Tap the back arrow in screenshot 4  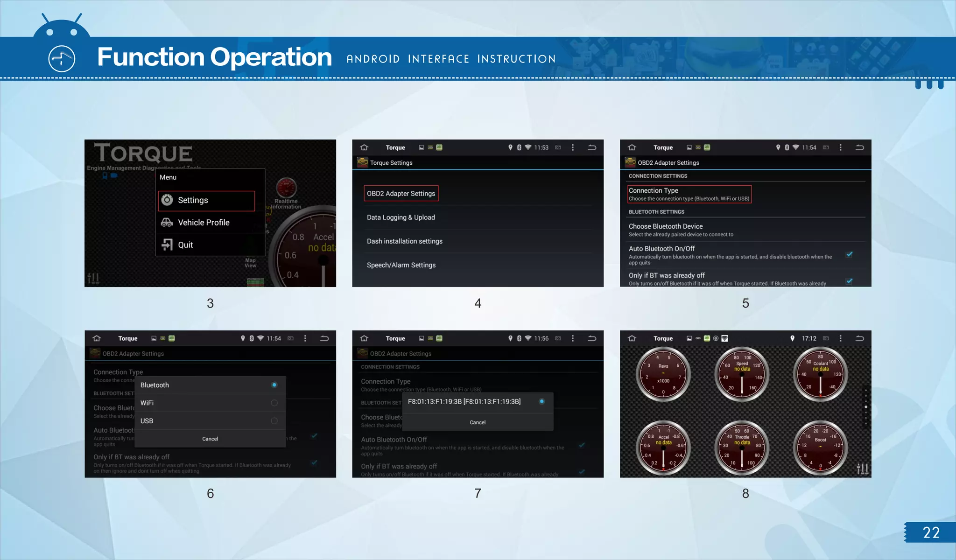tap(592, 147)
